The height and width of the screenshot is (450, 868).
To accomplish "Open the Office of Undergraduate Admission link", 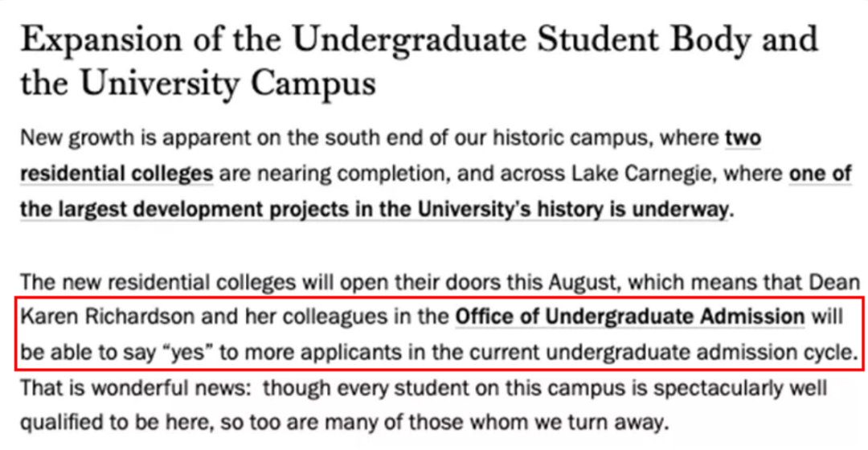I will [x=629, y=317].
